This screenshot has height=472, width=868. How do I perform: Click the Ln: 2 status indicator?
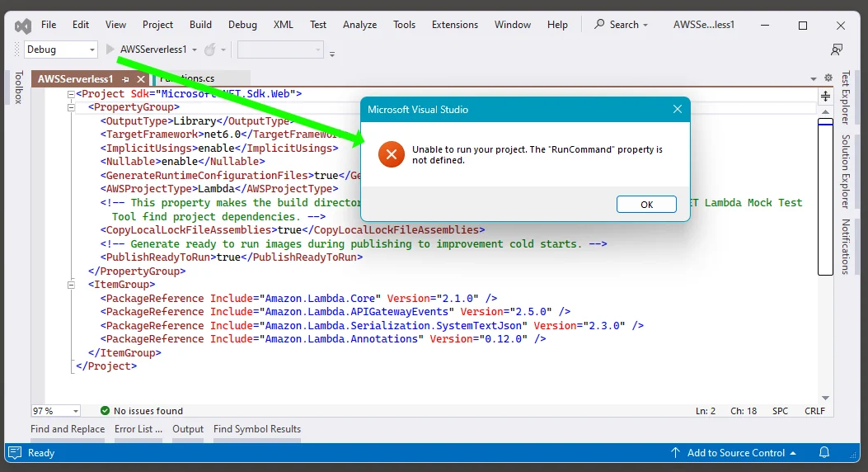(706, 411)
